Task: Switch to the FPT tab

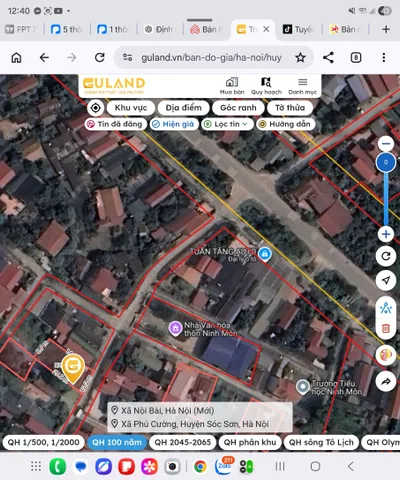Action: click(x=21, y=29)
